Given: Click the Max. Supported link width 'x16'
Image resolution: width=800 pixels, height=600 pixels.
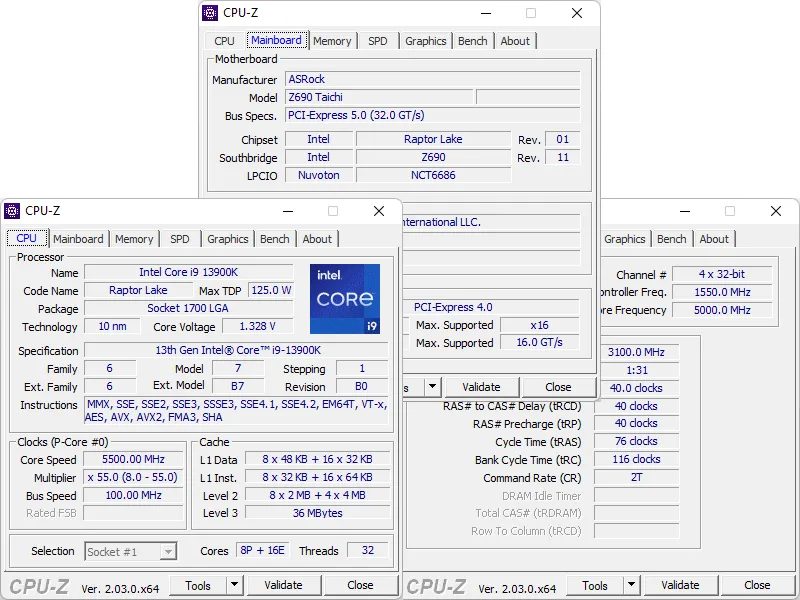Looking at the screenshot, I should pos(540,325).
